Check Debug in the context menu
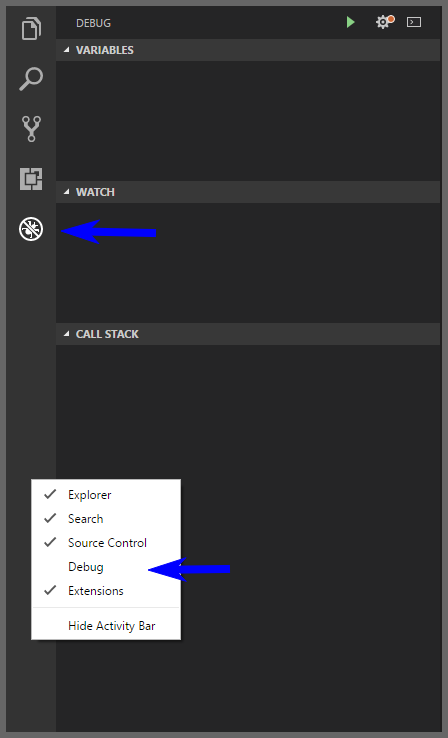Image resolution: width=448 pixels, height=738 pixels. [106, 567]
